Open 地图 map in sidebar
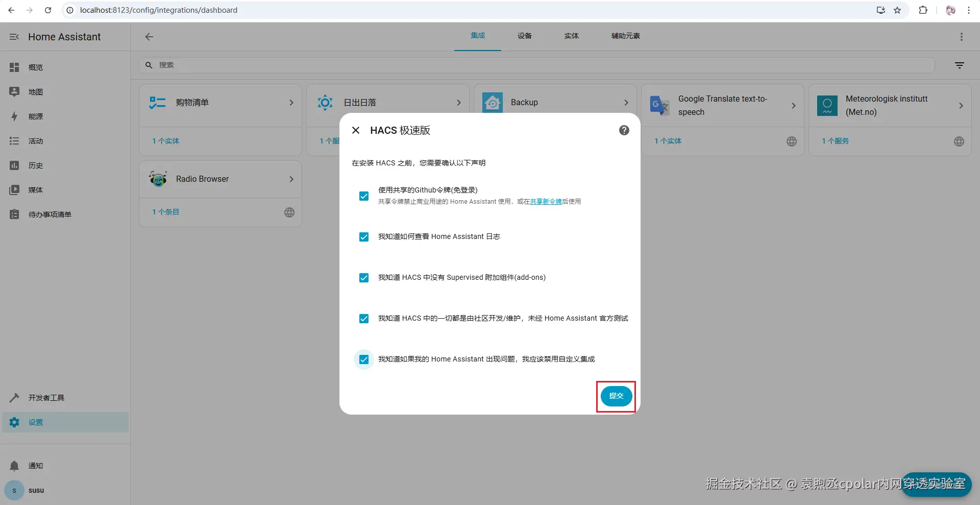Viewport: 980px width, 505px height. click(65, 92)
